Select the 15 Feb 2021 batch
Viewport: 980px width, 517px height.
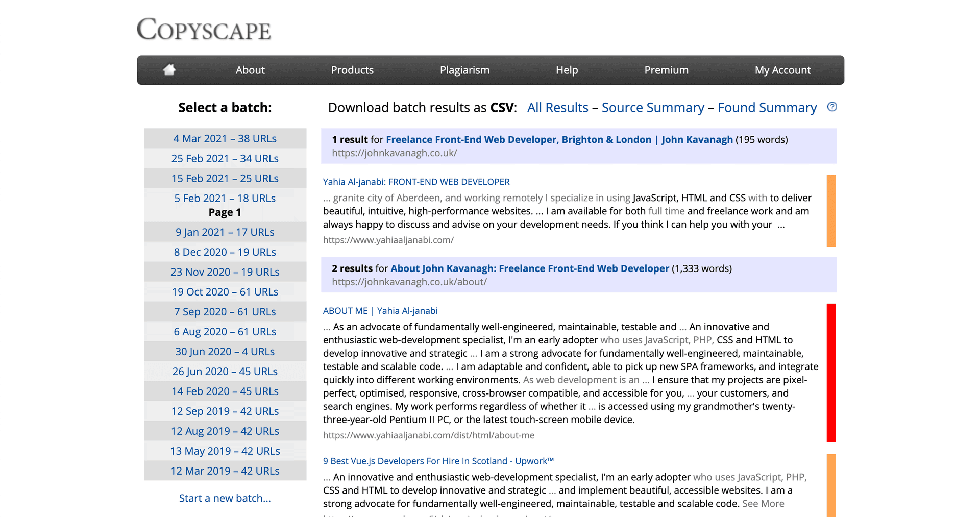point(225,178)
